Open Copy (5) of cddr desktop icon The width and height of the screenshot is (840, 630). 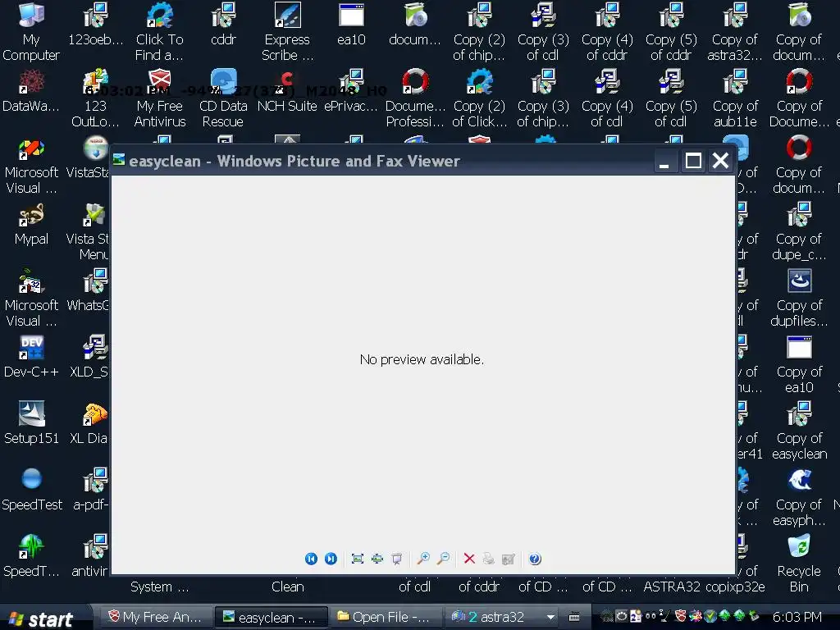671,31
